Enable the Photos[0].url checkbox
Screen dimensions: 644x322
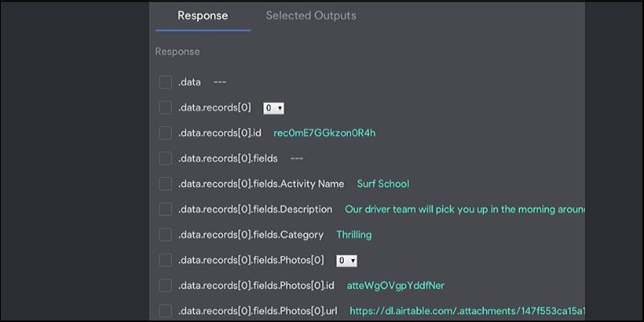point(166,311)
